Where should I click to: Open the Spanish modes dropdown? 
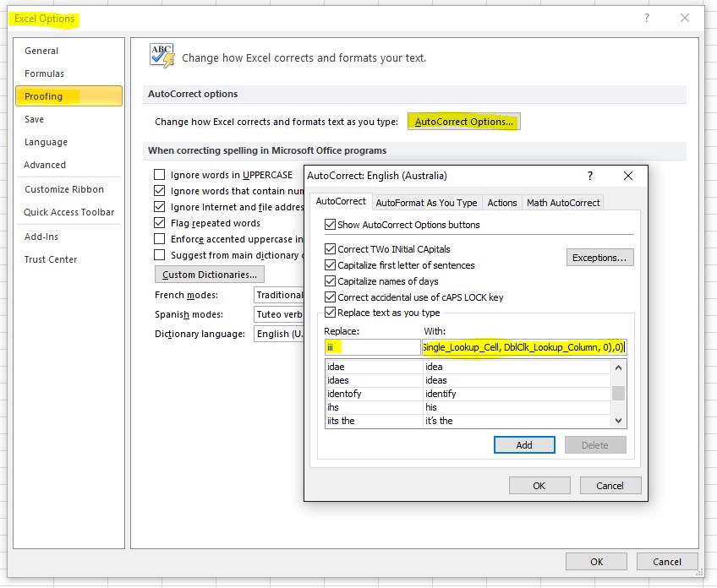coord(278,314)
